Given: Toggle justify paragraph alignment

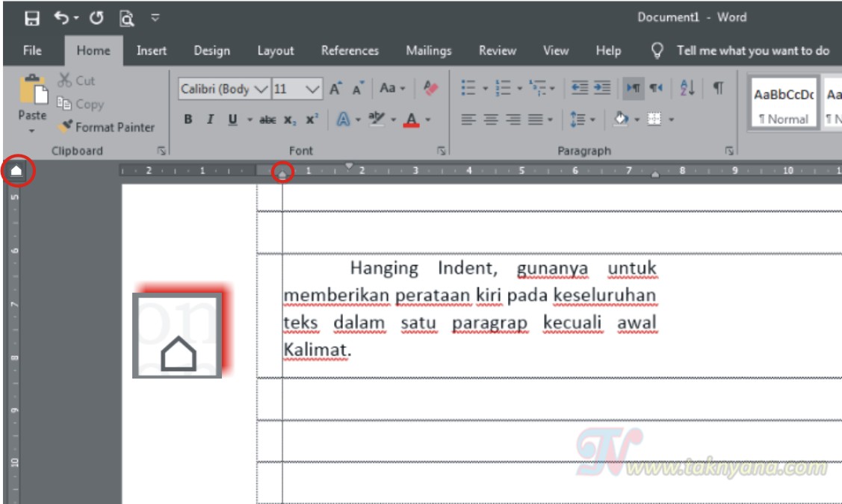Looking at the screenshot, I should tap(536, 119).
